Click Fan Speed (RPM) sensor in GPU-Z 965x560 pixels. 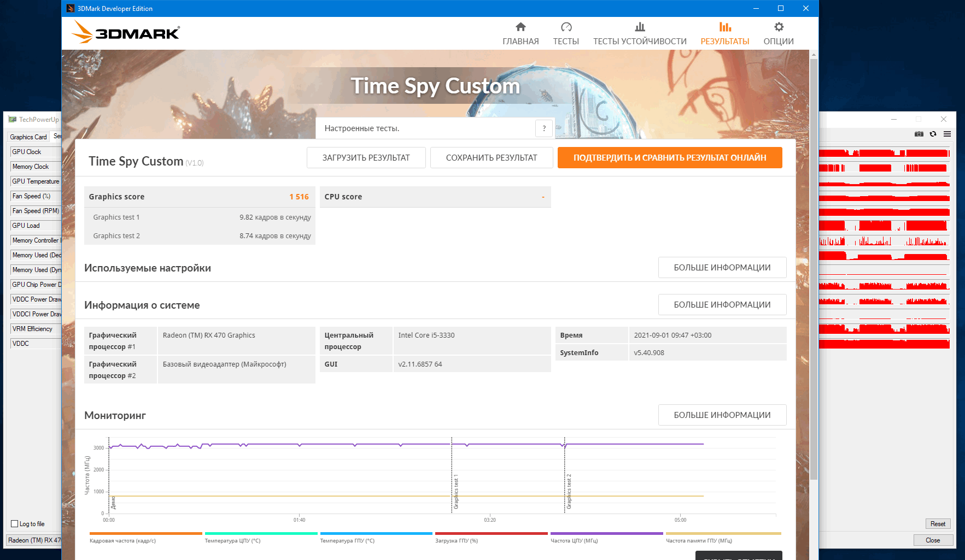coord(36,211)
